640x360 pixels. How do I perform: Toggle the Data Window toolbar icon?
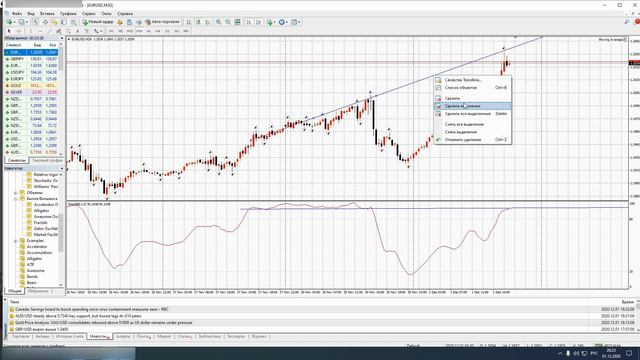tap(45, 22)
